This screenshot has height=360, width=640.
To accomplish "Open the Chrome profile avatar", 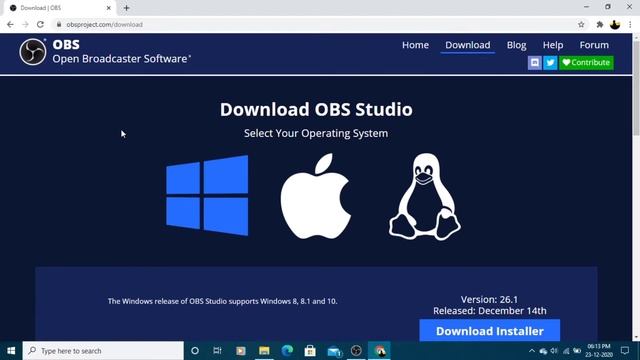I will pos(615,24).
